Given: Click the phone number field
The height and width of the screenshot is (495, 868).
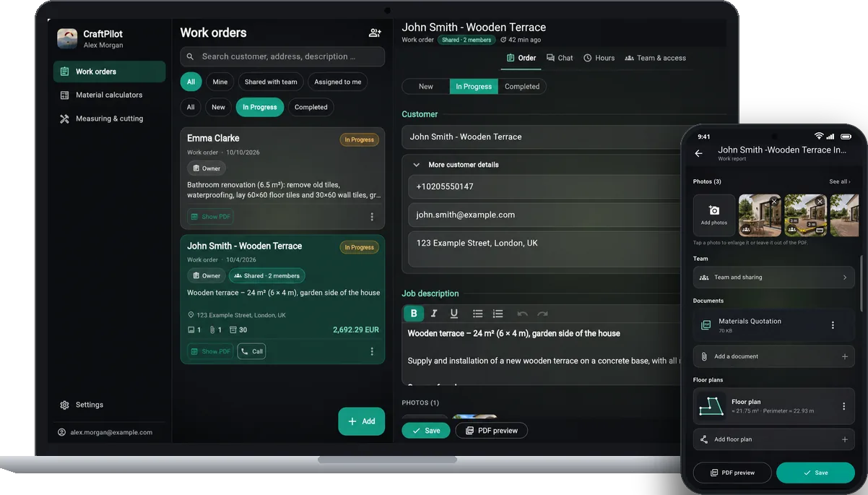Looking at the screenshot, I should point(546,186).
